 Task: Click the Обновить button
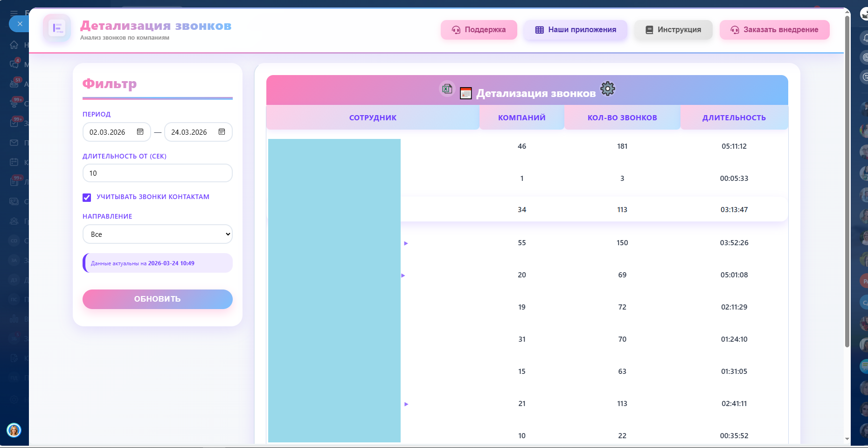[x=158, y=299]
